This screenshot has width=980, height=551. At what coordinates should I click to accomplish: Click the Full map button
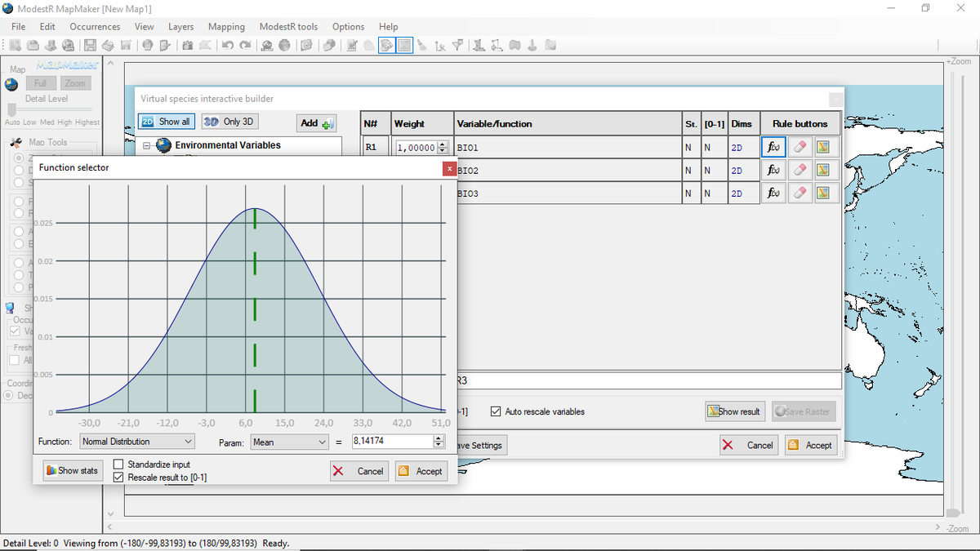[41, 83]
